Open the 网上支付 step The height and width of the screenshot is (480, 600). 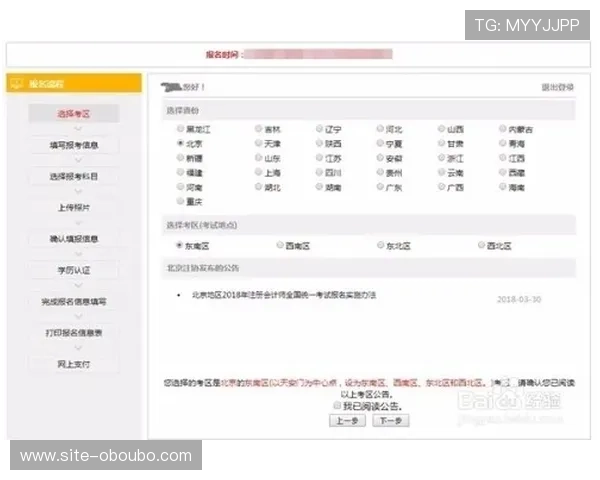pyautogui.click(x=74, y=364)
